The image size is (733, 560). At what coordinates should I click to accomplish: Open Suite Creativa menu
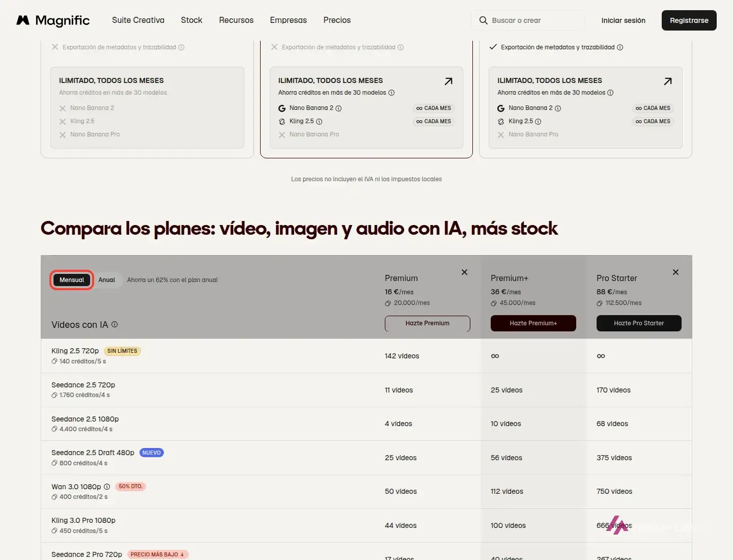pyautogui.click(x=138, y=20)
